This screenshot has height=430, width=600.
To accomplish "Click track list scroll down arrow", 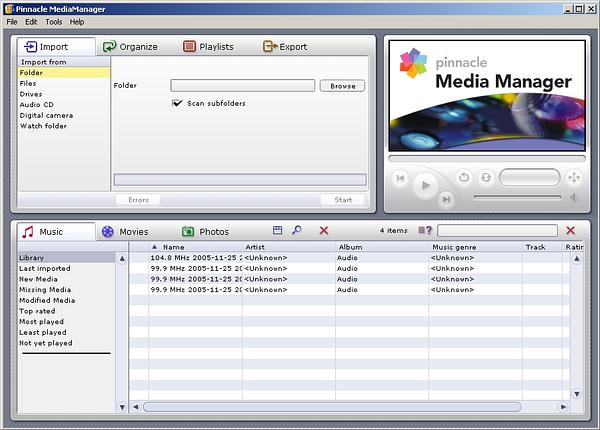I will (577, 394).
